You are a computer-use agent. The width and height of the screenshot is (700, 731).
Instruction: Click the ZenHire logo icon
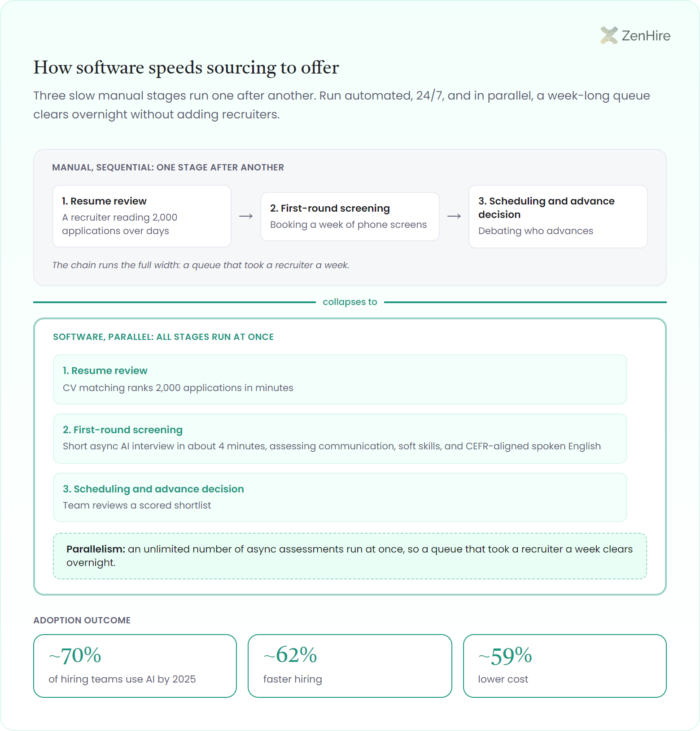(609, 35)
